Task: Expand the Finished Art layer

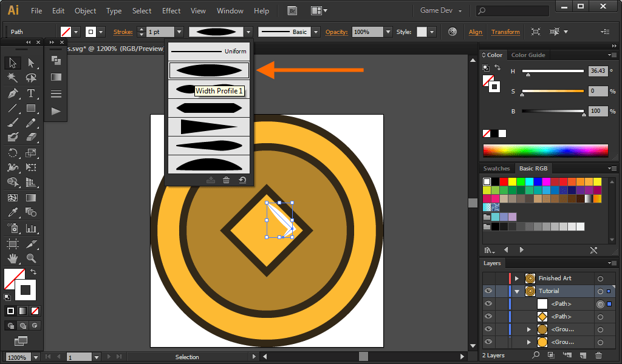Action: [516, 278]
